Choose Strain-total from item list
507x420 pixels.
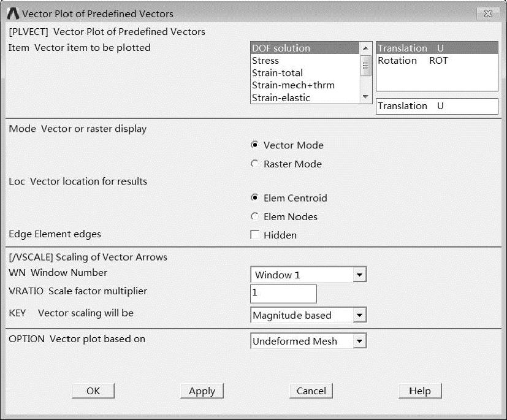coord(305,73)
